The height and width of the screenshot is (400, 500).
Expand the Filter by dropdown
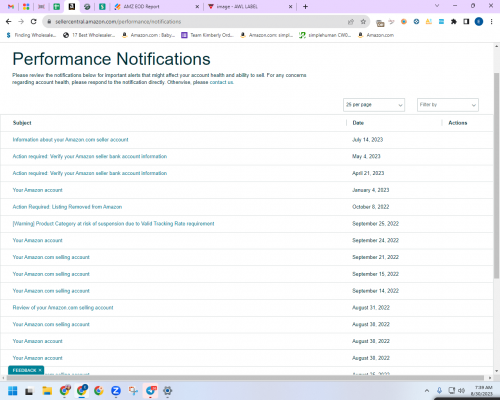coord(448,105)
